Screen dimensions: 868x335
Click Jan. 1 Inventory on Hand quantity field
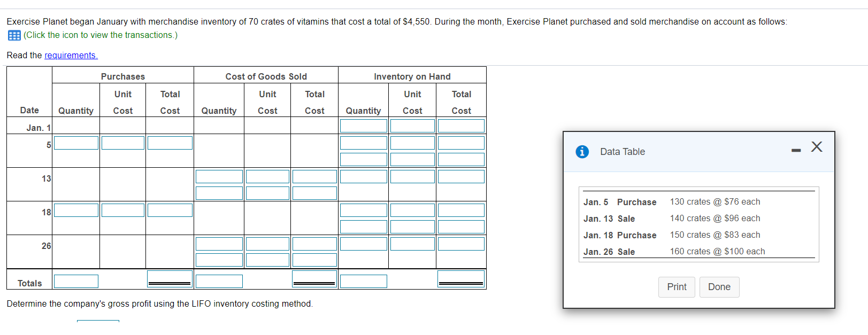pos(363,126)
